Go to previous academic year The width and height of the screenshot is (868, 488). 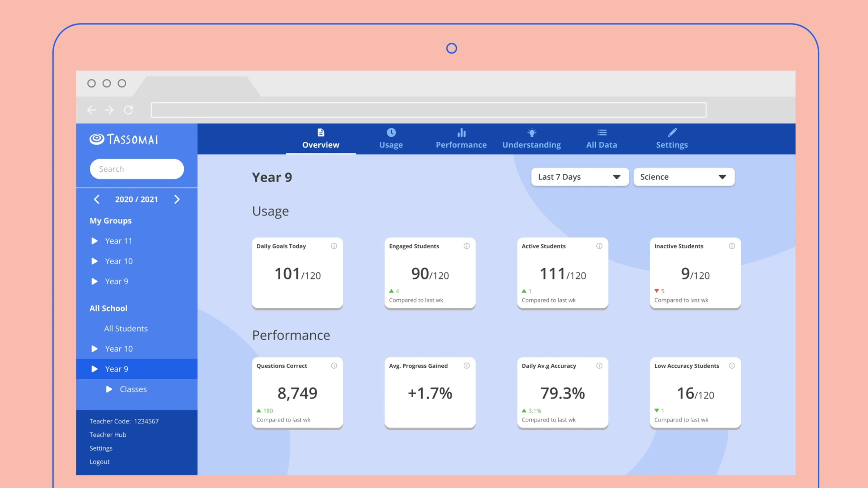(97, 200)
